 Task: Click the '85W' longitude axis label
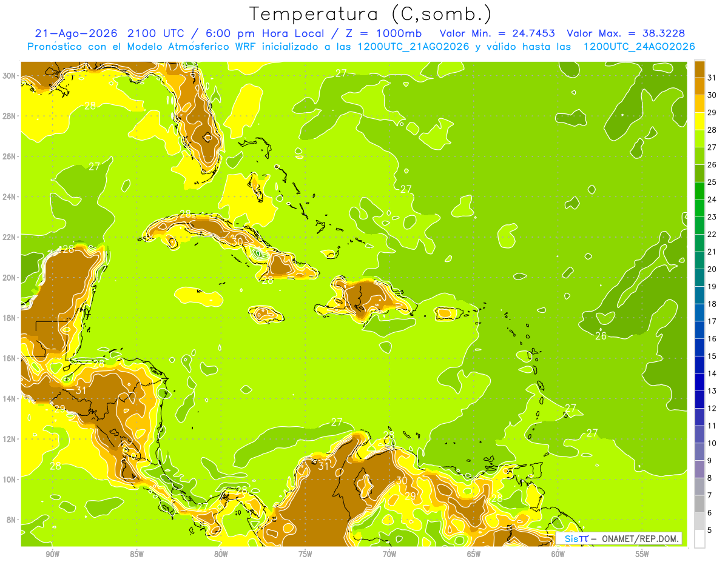pos(136,554)
